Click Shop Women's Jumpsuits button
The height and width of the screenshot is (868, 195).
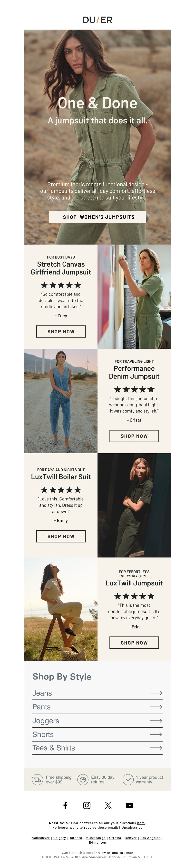(97, 217)
